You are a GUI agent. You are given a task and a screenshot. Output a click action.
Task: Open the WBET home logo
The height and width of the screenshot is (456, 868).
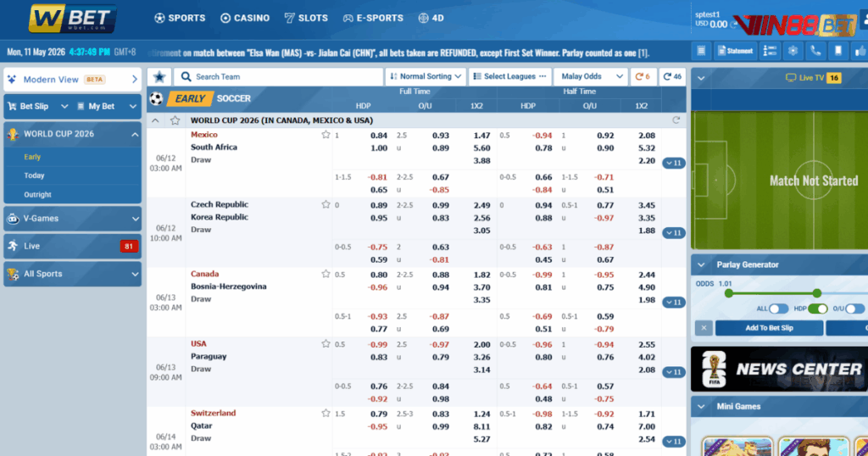pyautogui.click(x=73, y=19)
